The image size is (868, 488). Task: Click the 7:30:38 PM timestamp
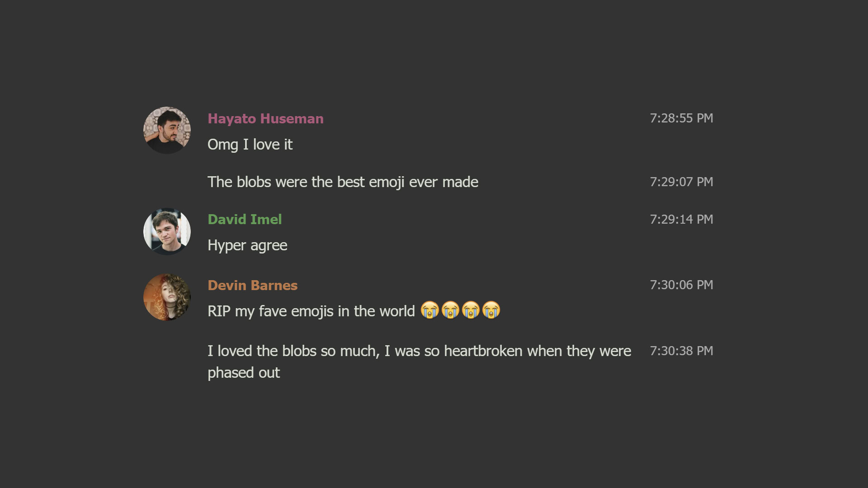coord(681,351)
